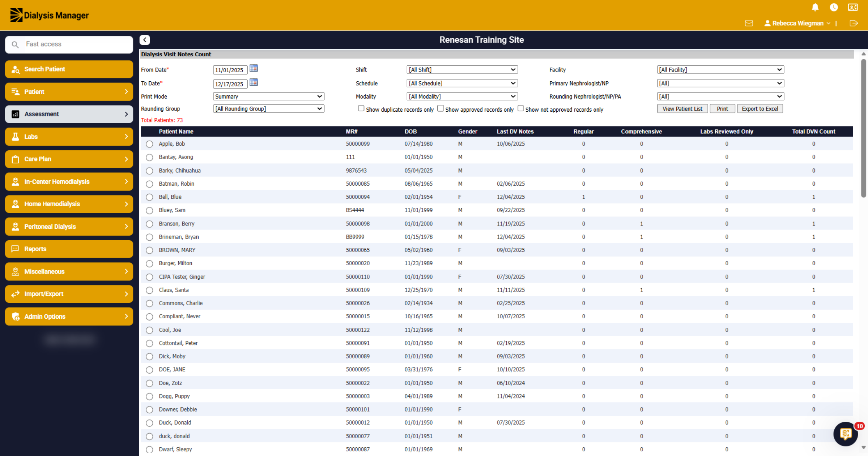This screenshot has height=456, width=868.
Task: Open the Rounding Group dropdown
Action: click(269, 109)
